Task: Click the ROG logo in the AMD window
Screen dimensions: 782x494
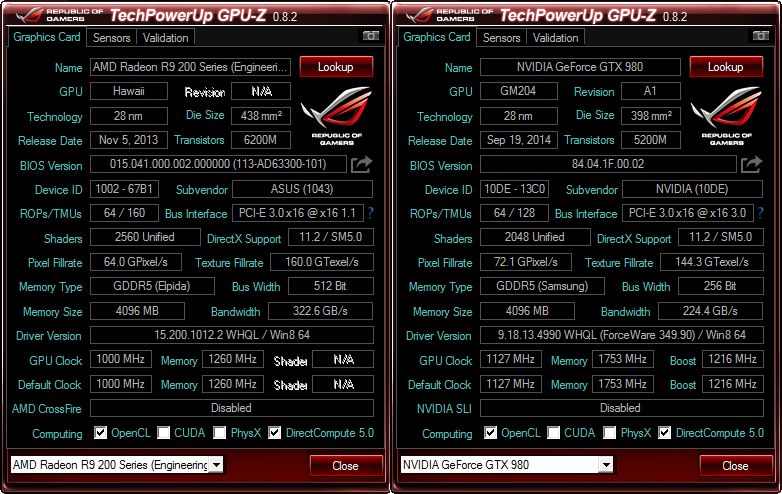Action: click(x=337, y=116)
